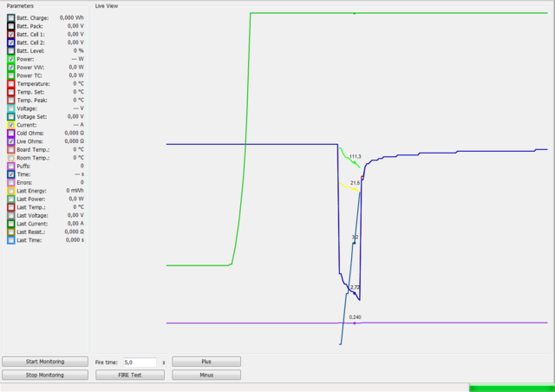Enable the Voltage Set checkbox
Viewport: 555px width, 392px height.
point(10,116)
